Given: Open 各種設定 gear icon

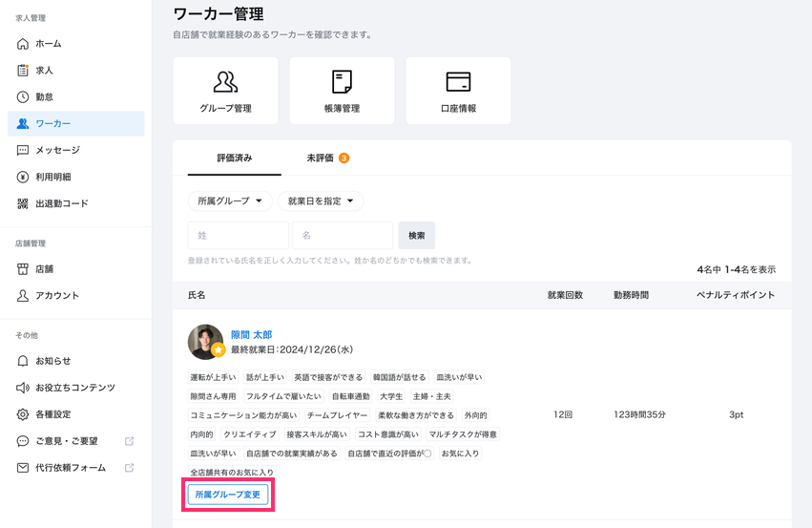Looking at the screenshot, I should click(x=24, y=414).
